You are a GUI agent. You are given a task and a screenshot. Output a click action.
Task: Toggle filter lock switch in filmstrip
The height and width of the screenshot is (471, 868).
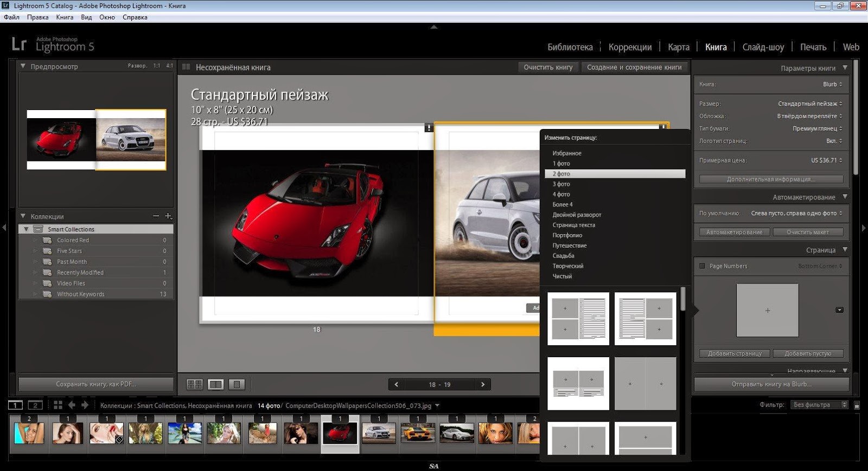[857, 405]
